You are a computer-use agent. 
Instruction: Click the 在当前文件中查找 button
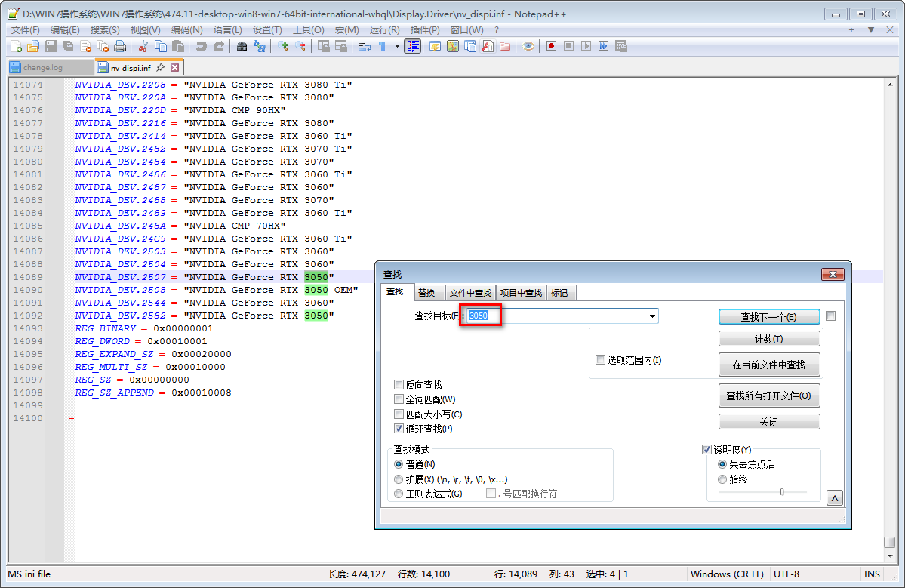(x=769, y=365)
